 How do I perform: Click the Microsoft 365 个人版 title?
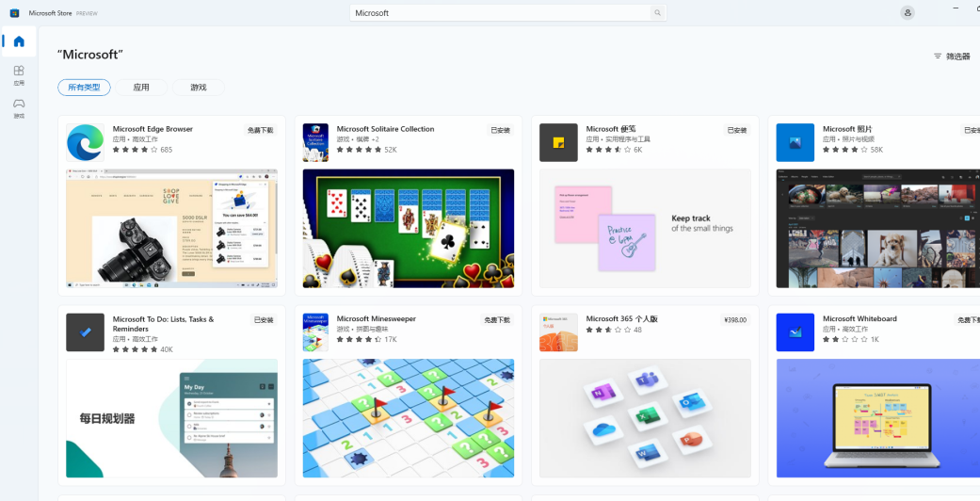click(x=622, y=318)
